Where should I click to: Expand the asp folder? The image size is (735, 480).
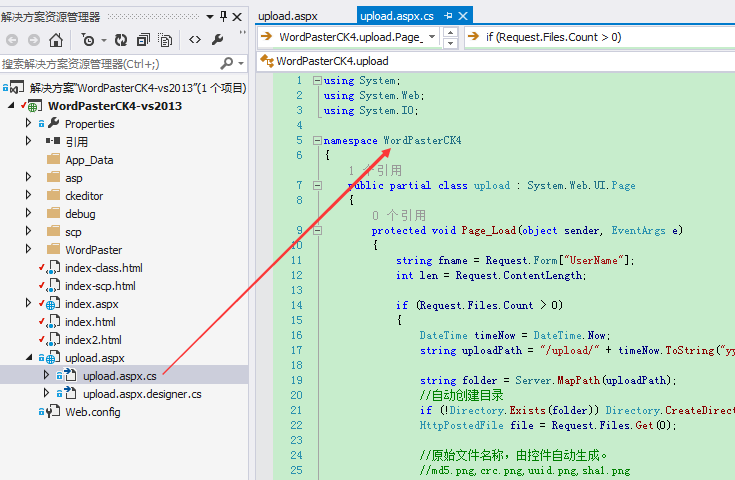pos(29,177)
